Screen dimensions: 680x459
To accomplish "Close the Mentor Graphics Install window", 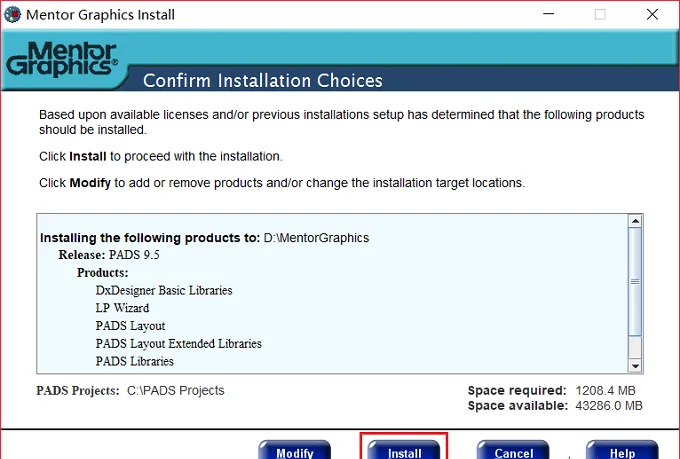I will (x=652, y=14).
